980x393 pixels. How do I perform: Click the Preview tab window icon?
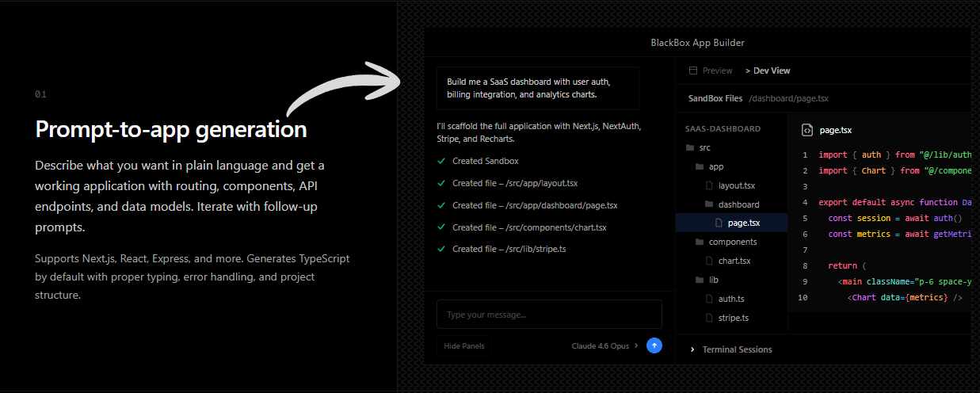click(x=693, y=71)
